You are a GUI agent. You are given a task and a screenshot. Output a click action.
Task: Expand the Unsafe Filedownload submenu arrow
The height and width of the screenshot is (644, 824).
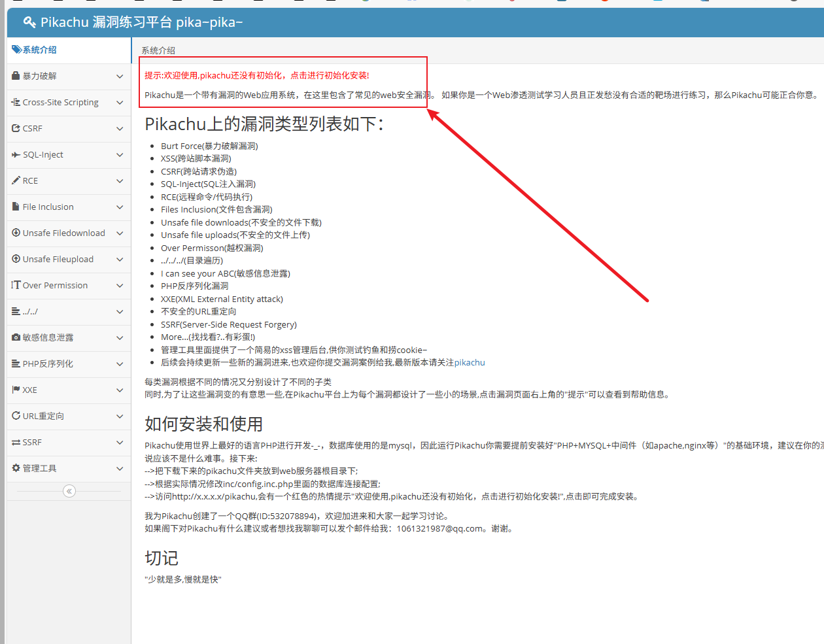pyautogui.click(x=120, y=233)
